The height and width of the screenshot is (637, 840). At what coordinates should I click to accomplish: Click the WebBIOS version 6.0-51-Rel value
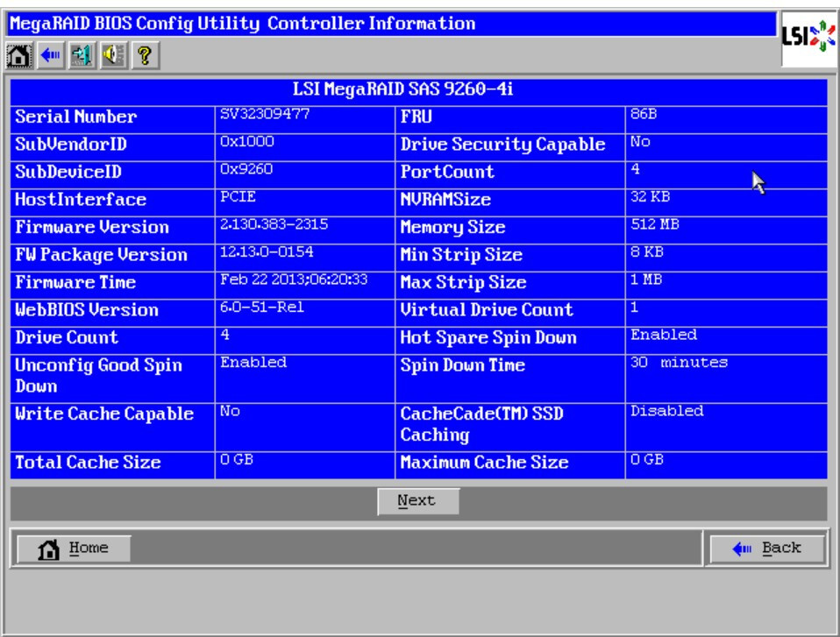pyautogui.click(x=262, y=308)
